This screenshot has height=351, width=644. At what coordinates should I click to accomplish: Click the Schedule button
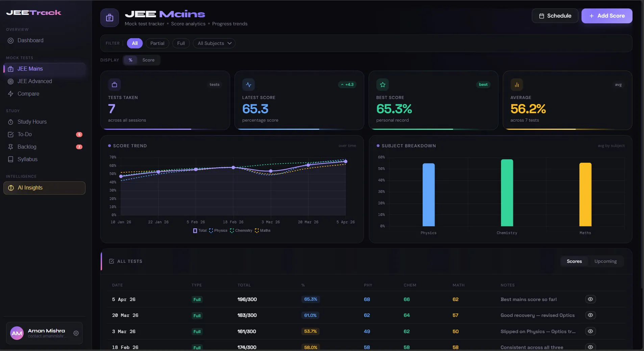point(555,16)
